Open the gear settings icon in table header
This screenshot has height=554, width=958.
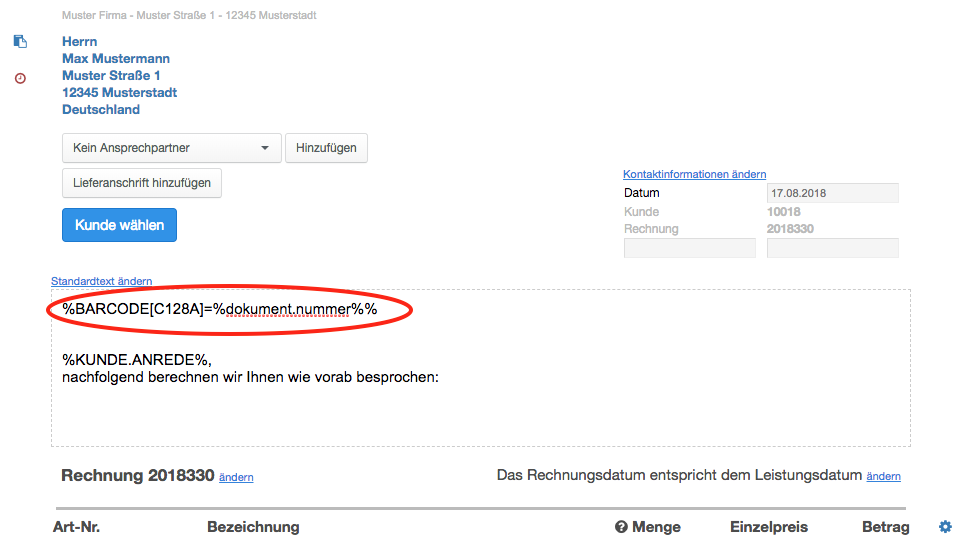945,527
